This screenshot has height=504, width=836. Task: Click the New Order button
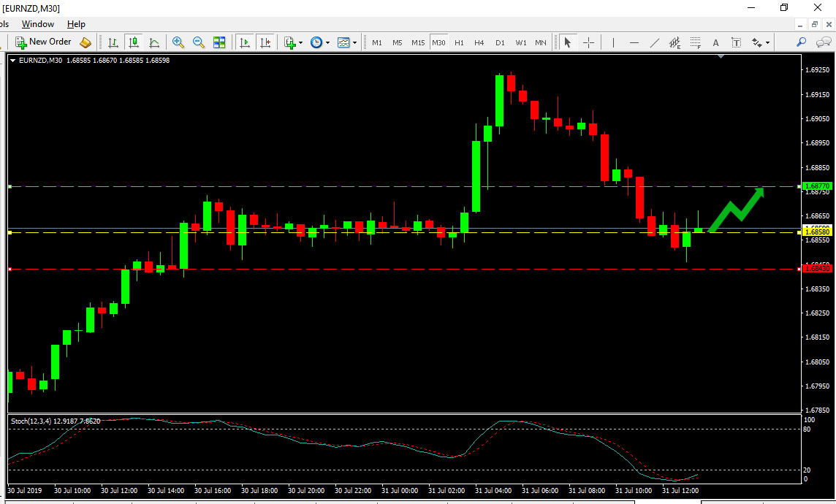43,42
